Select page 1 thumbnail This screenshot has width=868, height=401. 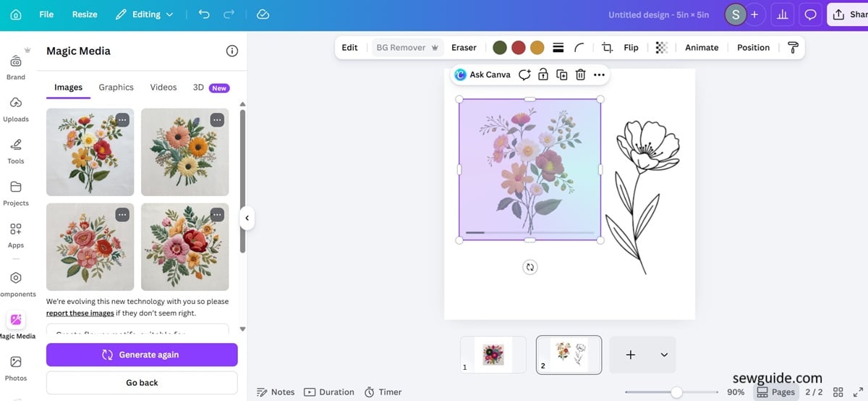(x=493, y=355)
